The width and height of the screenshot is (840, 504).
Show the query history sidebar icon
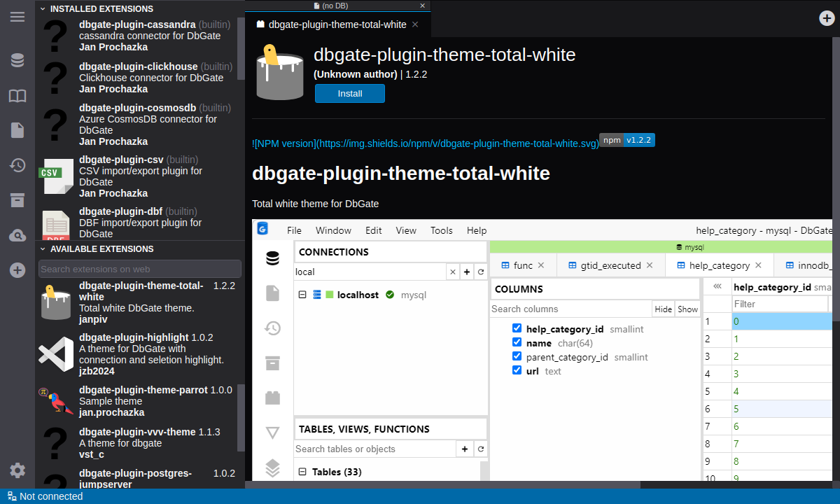17,165
